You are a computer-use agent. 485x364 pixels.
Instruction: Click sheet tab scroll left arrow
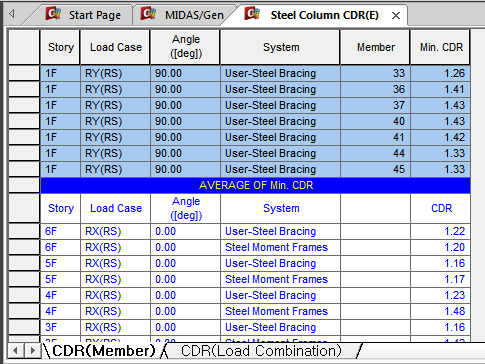[15, 350]
